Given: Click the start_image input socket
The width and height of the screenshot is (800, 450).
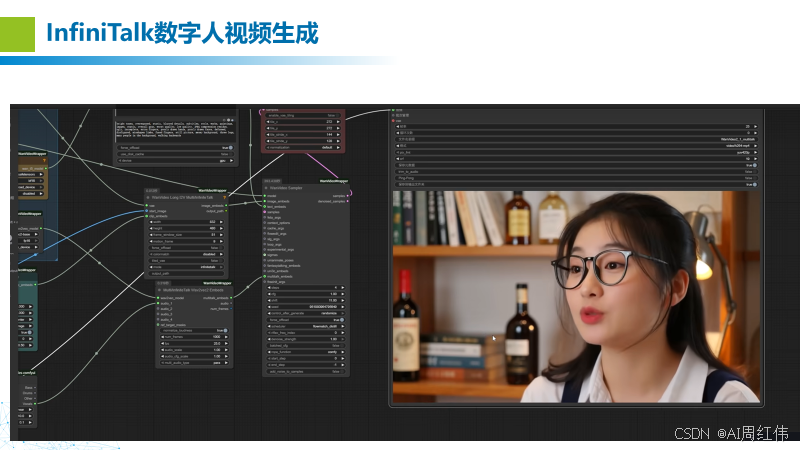Looking at the screenshot, I should click(x=146, y=211).
